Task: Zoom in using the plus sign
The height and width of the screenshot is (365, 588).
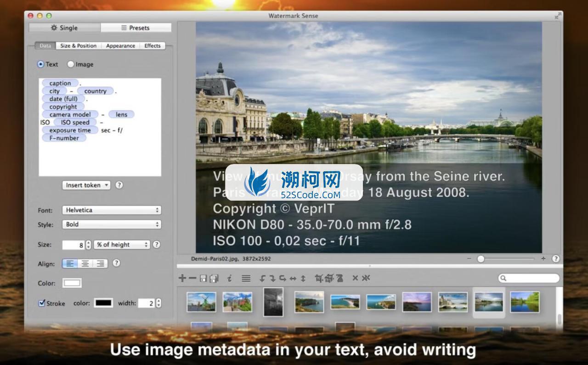Action: pos(543,259)
